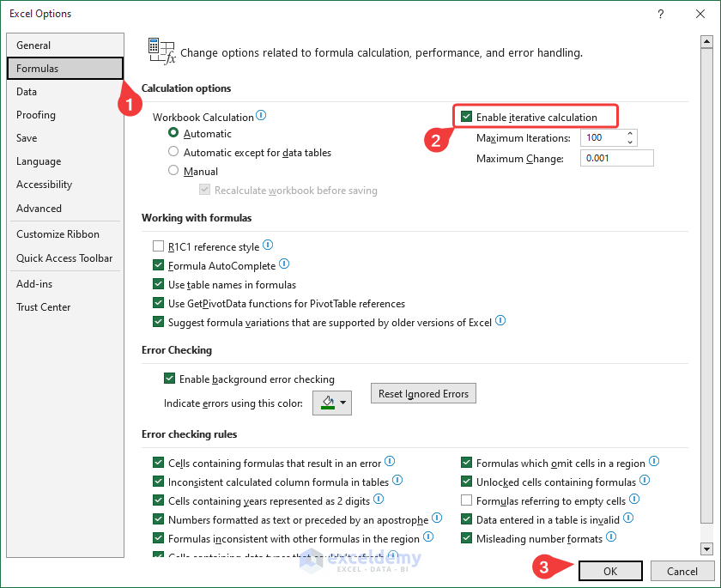Click info icon for Formulas referring to empty cells

[x=634, y=499]
